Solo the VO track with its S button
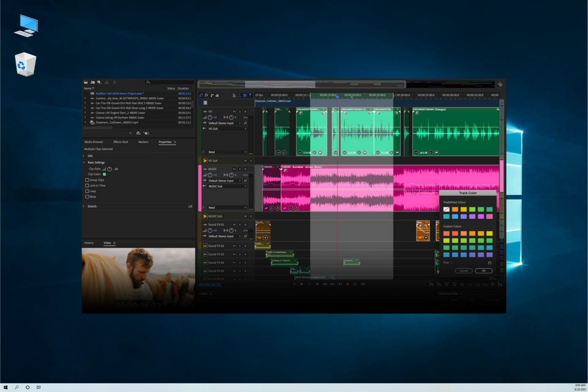 click(x=240, y=111)
